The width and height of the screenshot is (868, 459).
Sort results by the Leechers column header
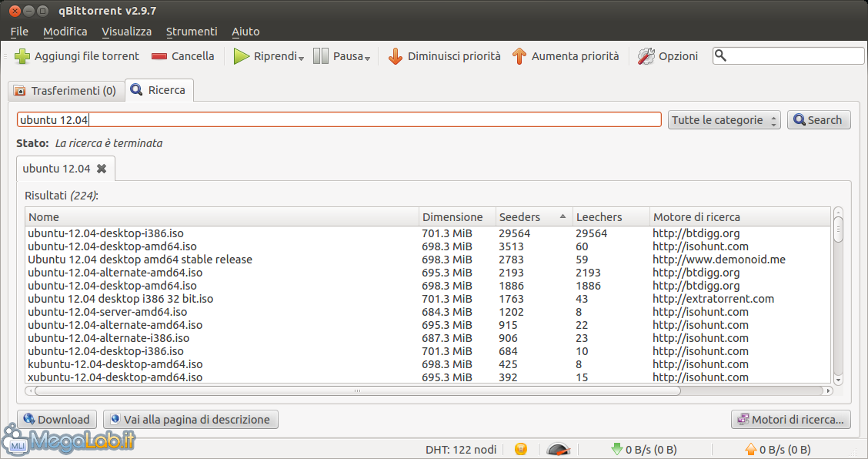[x=611, y=216]
